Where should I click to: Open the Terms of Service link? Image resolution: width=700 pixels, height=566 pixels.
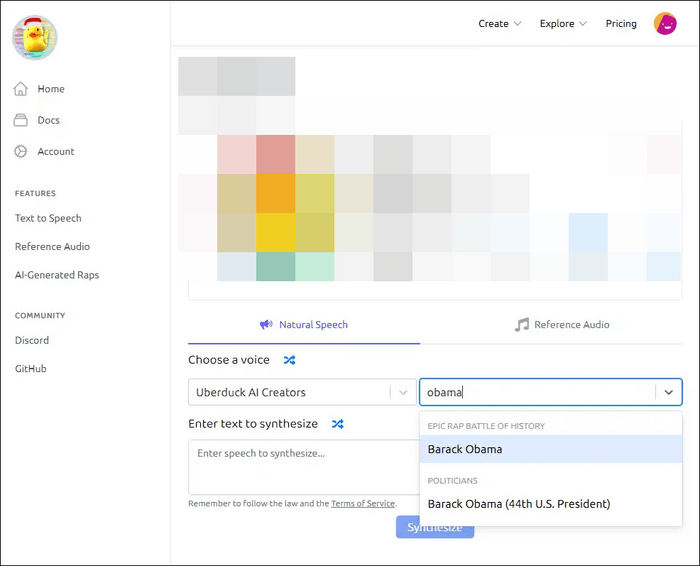(363, 504)
